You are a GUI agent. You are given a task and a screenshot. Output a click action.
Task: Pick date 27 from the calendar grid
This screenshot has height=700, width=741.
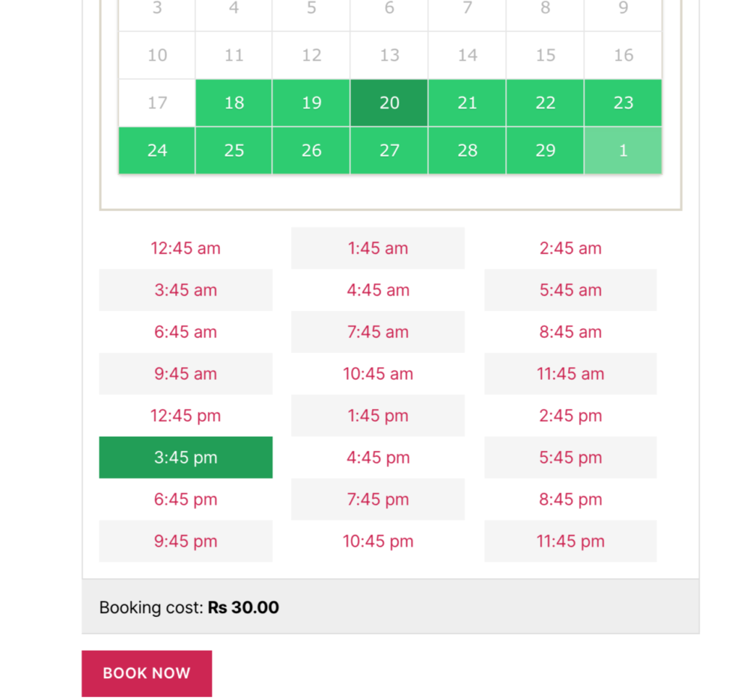coord(389,150)
